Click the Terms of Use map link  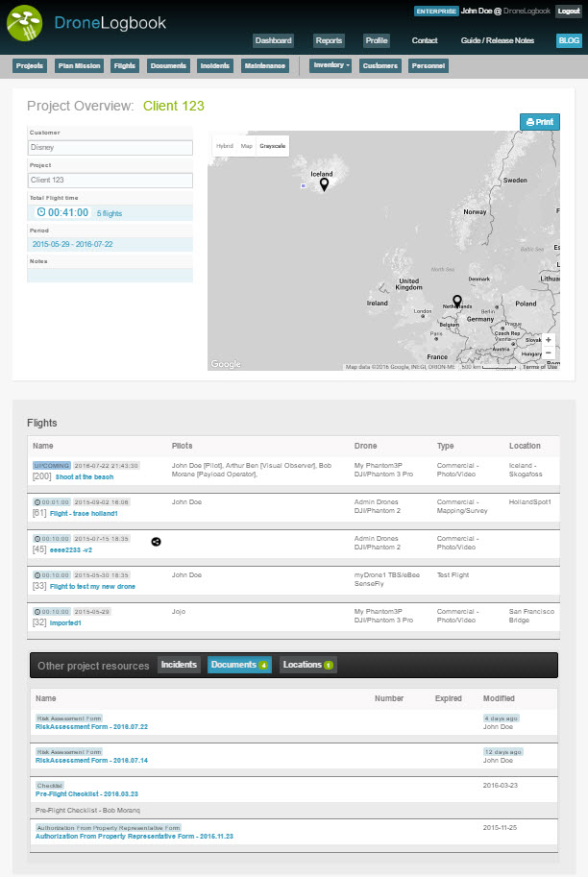point(540,367)
